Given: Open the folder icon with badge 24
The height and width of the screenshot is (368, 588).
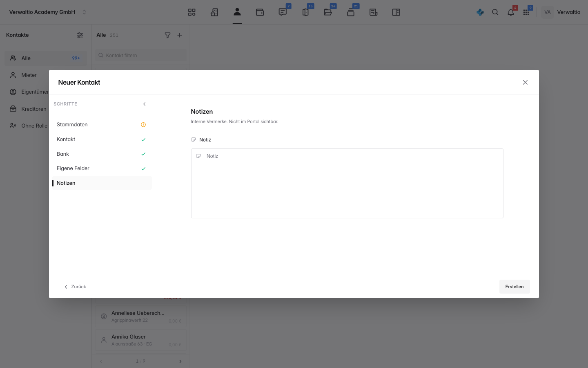Looking at the screenshot, I should tap(328, 12).
